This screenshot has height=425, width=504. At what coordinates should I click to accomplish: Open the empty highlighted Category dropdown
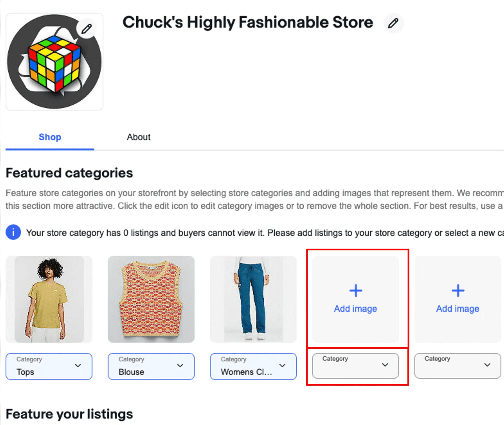click(x=355, y=366)
